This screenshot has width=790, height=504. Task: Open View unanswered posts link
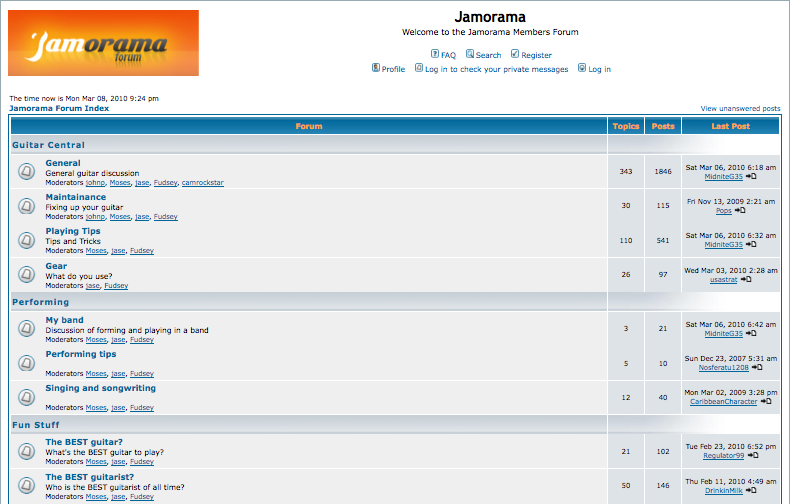pos(740,108)
